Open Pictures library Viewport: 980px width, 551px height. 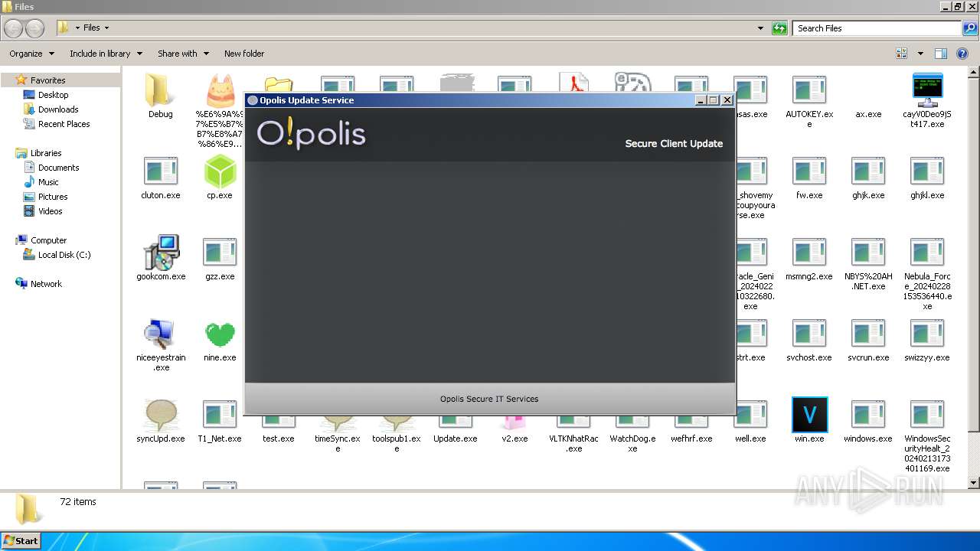point(53,197)
